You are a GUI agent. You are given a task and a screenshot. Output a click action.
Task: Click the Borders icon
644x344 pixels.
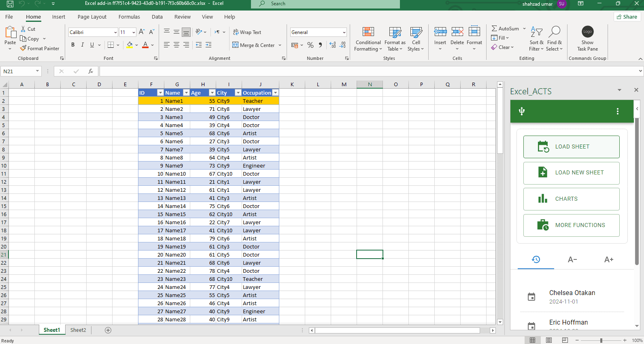tap(111, 45)
